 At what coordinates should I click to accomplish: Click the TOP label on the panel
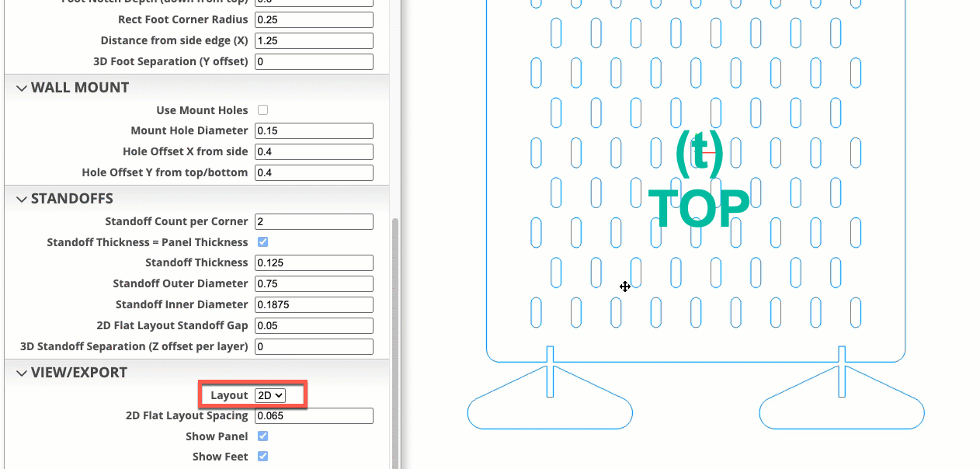point(698,208)
